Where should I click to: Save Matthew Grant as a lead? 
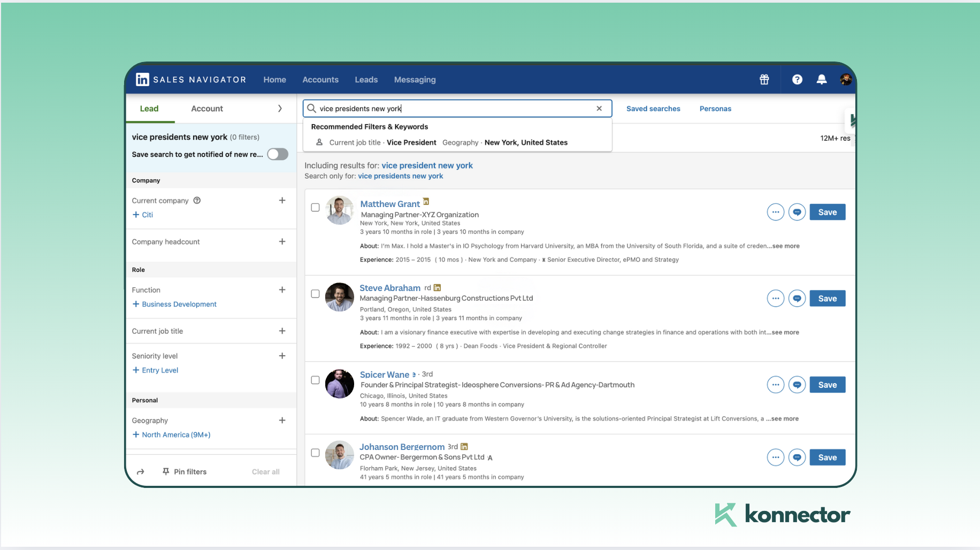pos(828,212)
